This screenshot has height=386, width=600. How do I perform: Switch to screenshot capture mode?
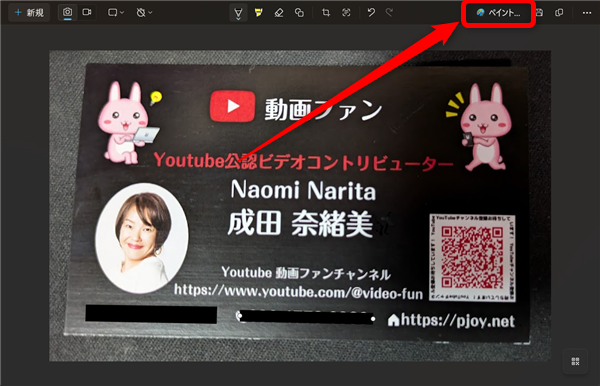point(67,12)
